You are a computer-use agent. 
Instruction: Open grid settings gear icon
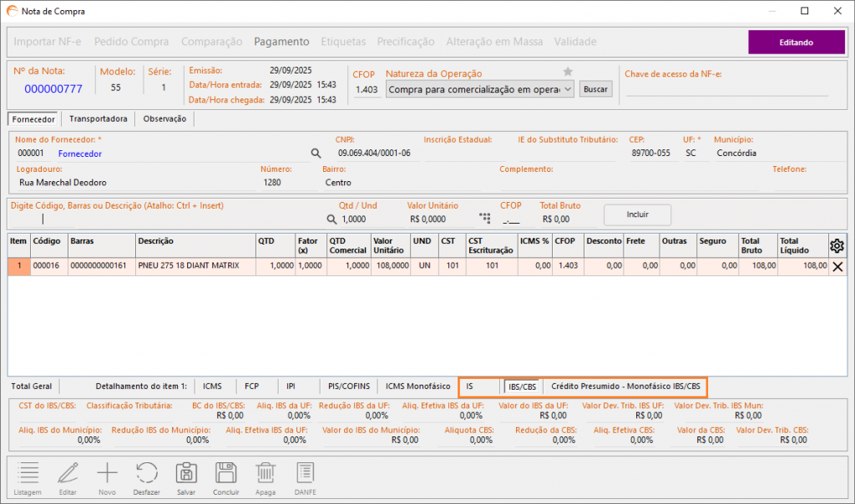[x=837, y=244]
